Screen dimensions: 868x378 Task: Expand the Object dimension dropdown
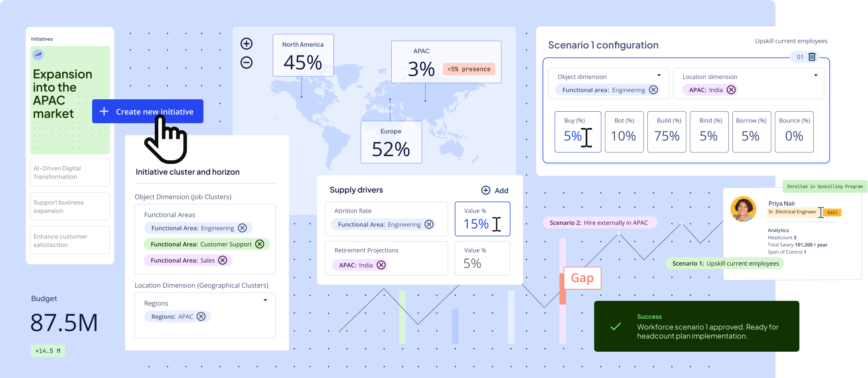point(659,75)
